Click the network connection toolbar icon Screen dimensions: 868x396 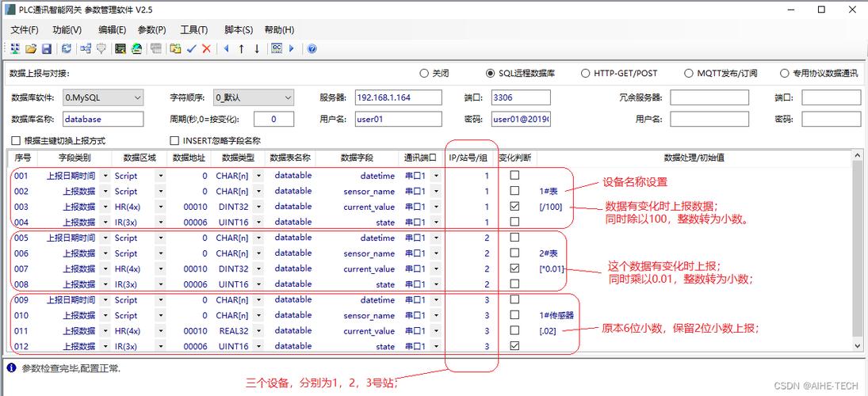click(x=86, y=48)
